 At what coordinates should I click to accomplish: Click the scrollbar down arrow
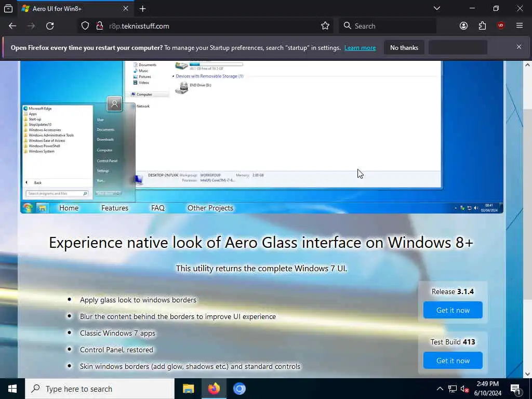[527, 374]
